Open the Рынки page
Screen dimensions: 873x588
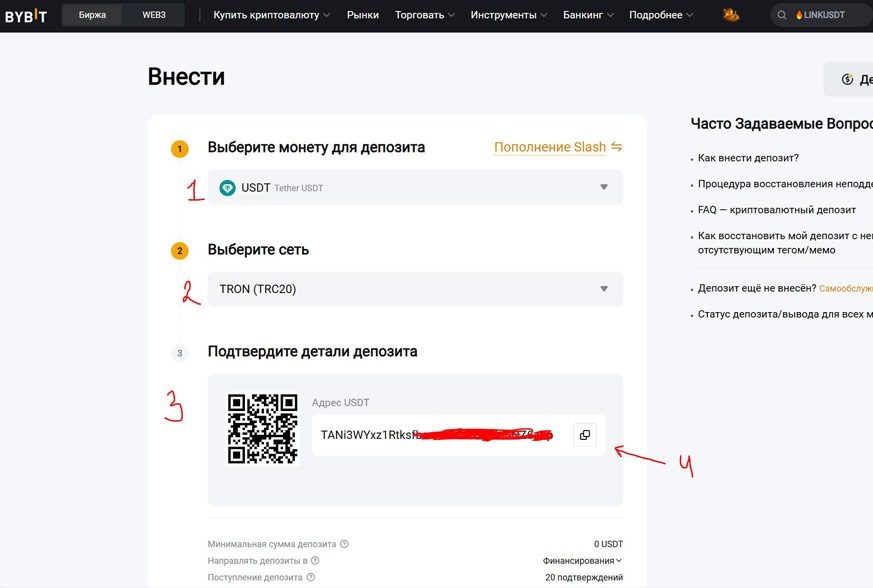click(362, 15)
